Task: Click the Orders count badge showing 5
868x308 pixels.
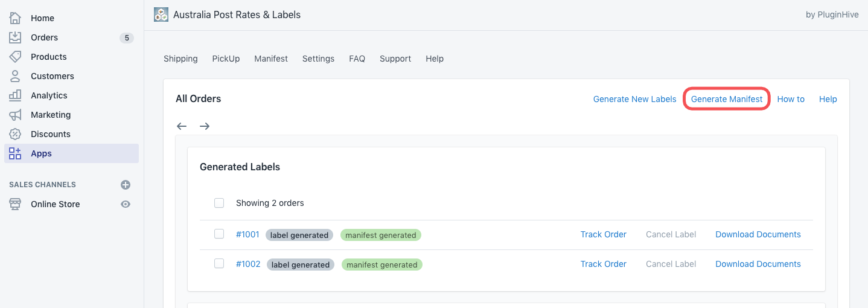Action: pos(126,38)
